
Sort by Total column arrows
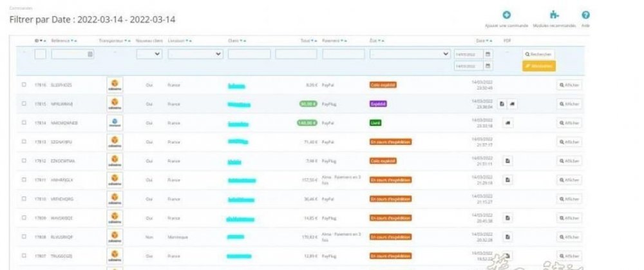(314, 41)
